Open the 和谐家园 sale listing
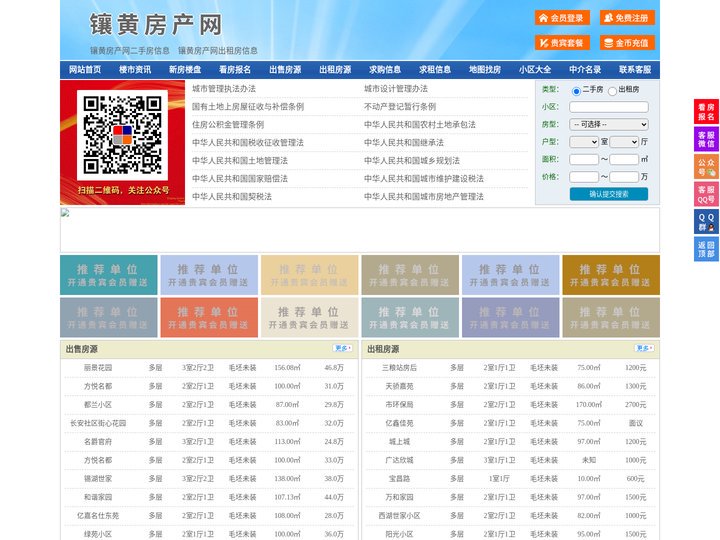Image resolution: width=720 pixels, height=540 pixels. (x=98, y=497)
